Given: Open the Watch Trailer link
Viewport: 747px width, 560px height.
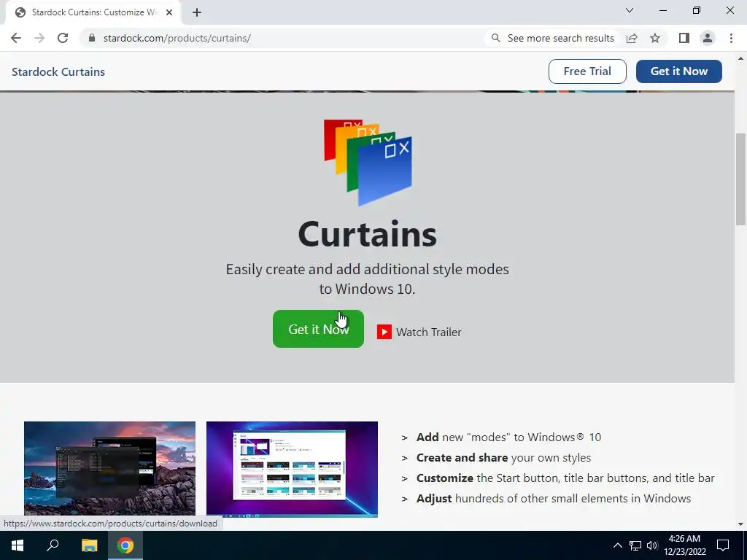Looking at the screenshot, I should click(419, 332).
